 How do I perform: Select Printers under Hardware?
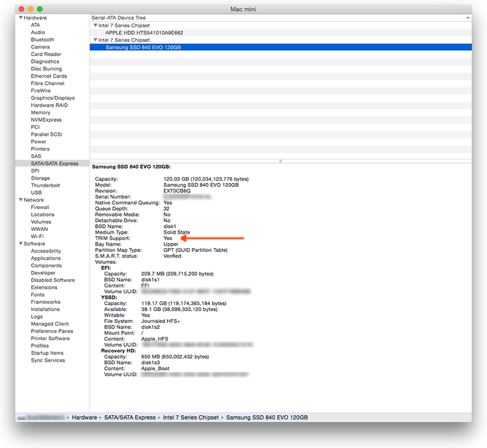click(40, 149)
